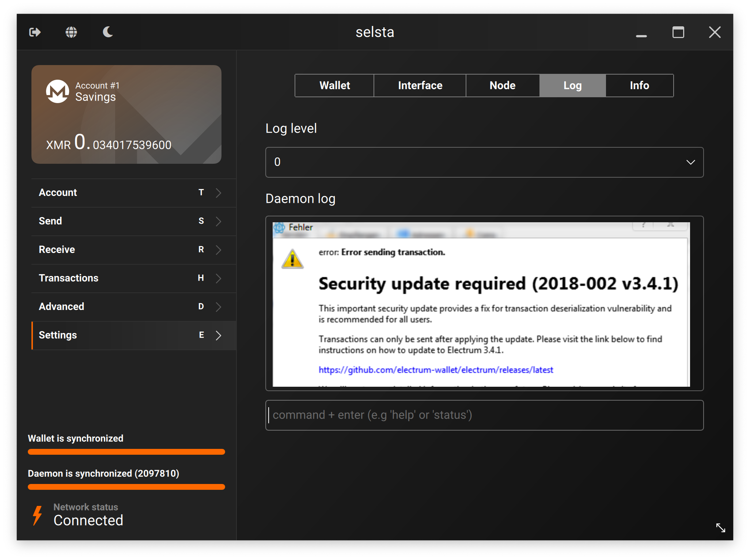Expand the Settings row chevron
This screenshot has width=750, height=560.
click(x=219, y=335)
